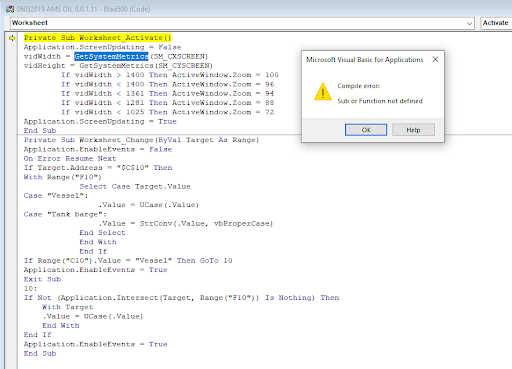
Task: Click the VBA window title bar icon
Action: [x=10, y=9]
